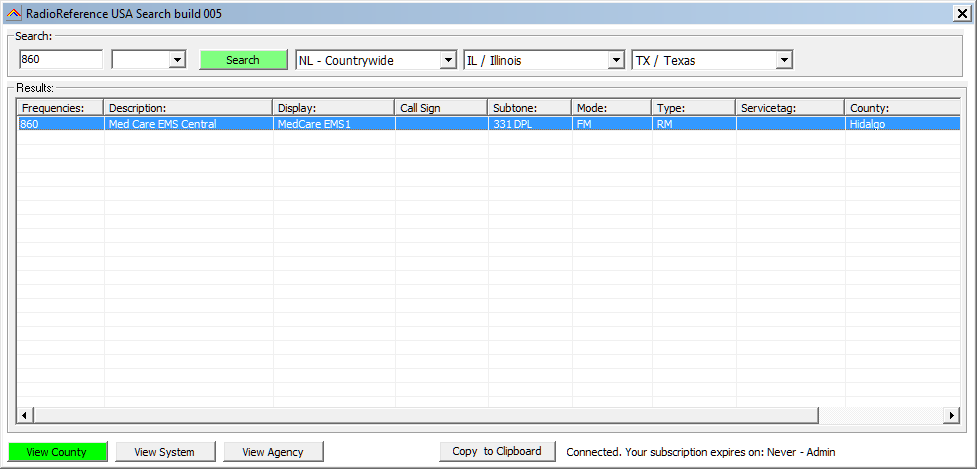Click the Call Sign column header
The height and width of the screenshot is (469, 977).
[441, 108]
